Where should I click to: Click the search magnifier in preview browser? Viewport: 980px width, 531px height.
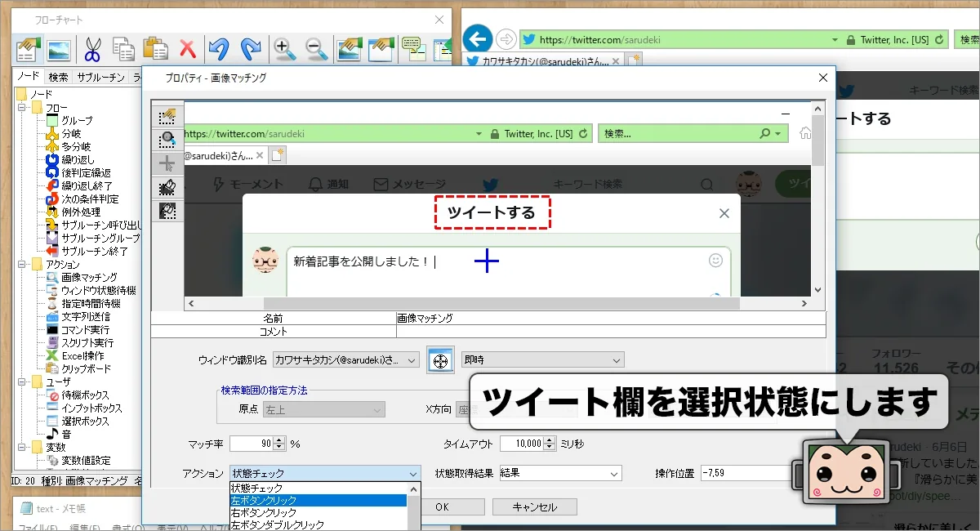point(765,134)
